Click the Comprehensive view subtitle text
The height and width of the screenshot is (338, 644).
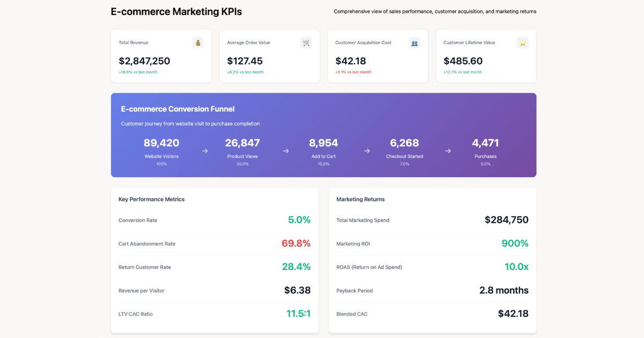click(x=435, y=11)
